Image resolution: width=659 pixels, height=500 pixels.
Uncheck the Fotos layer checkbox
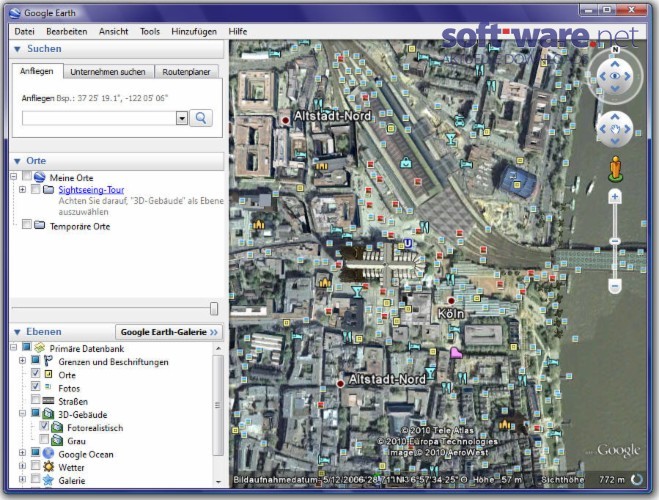point(36,386)
